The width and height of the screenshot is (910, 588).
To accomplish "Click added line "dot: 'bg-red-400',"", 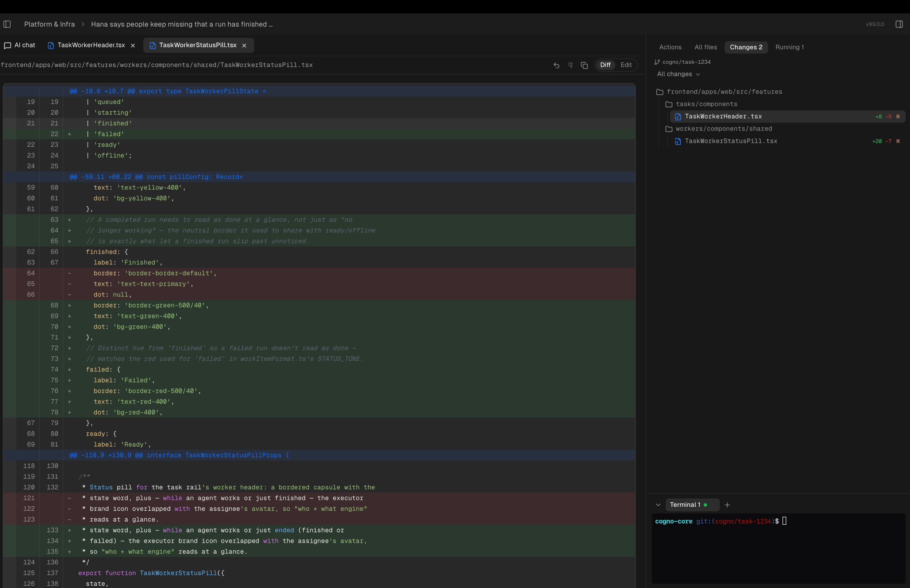I will (x=319, y=413).
